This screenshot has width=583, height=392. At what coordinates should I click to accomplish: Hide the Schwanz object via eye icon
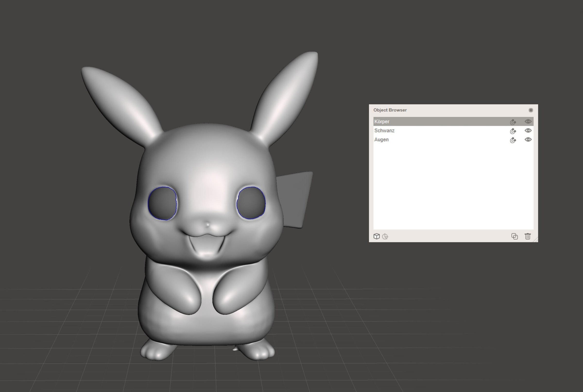(x=528, y=131)
